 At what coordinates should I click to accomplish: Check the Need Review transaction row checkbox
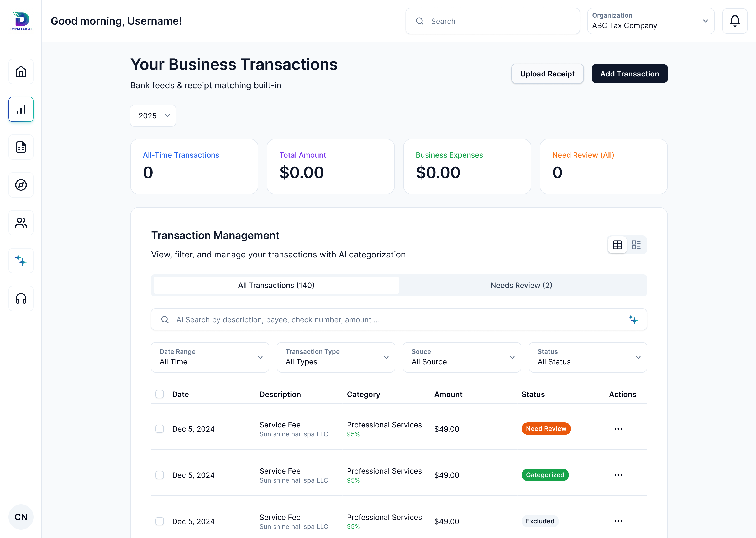click(x=160, y=429)
